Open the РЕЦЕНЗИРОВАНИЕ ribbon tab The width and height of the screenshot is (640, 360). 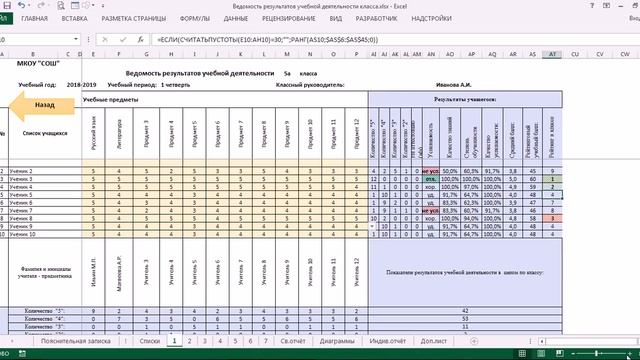(x=289, y=18)
